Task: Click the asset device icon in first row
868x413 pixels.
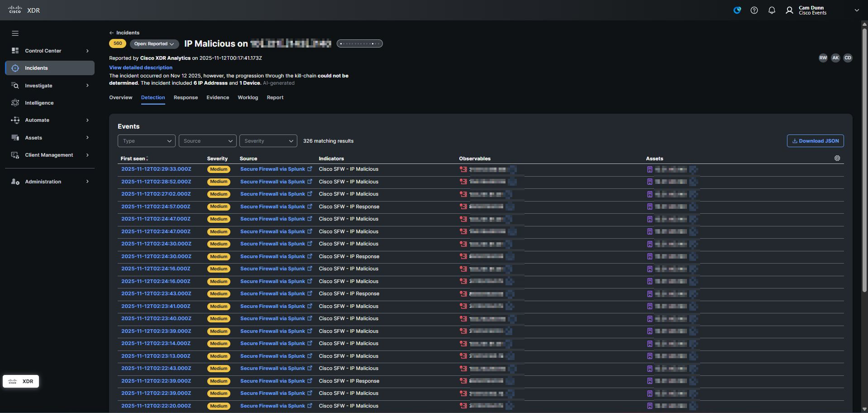Action: coord(649,169)
